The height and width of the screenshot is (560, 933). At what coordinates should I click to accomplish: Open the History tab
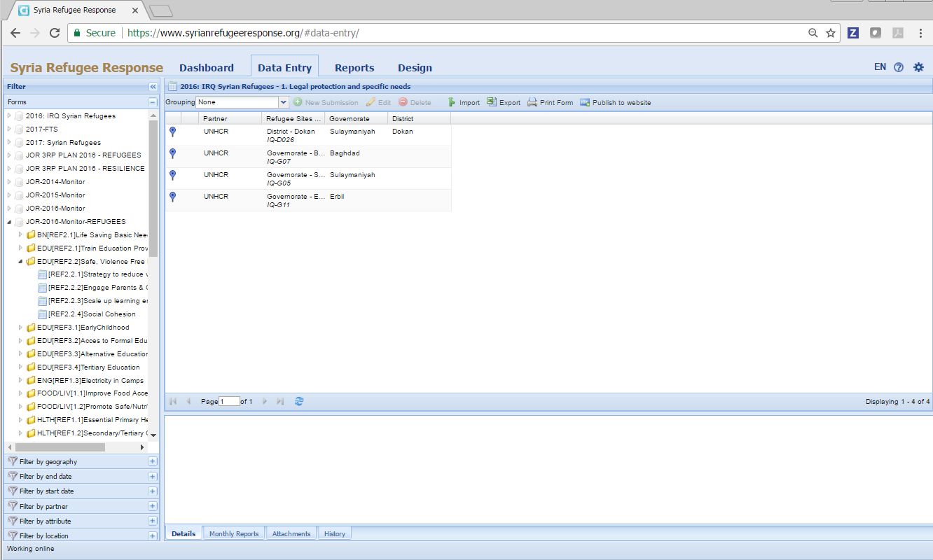[335, 533]
